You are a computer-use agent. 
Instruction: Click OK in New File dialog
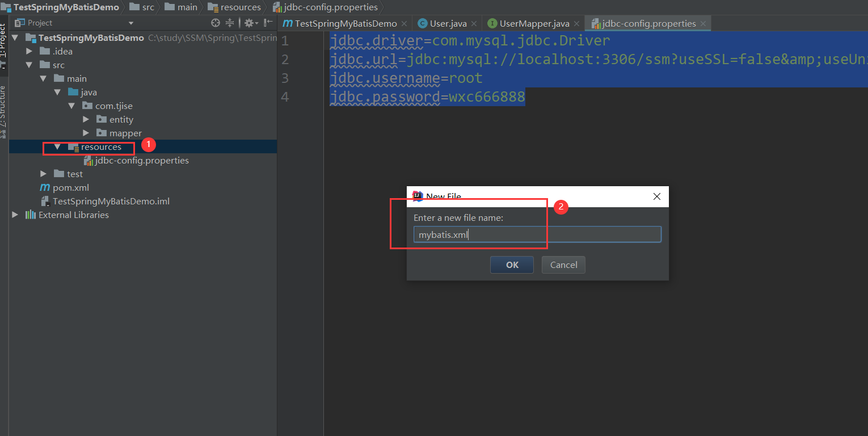pos(512,265)
